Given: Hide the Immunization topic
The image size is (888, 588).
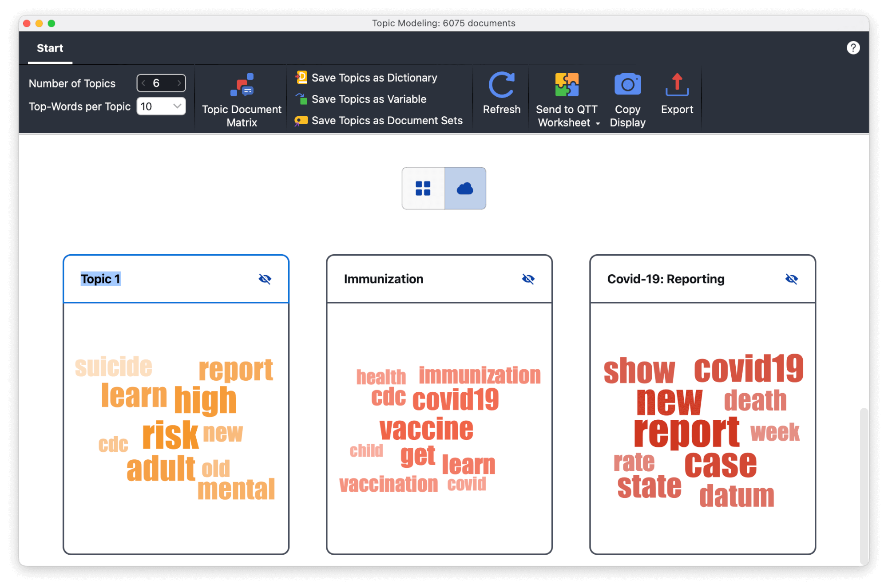Looking at the screenshot, I should [528, 279].
